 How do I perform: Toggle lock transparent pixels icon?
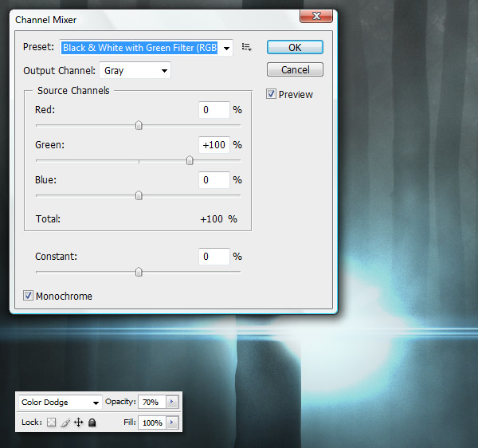click(51, 422)
